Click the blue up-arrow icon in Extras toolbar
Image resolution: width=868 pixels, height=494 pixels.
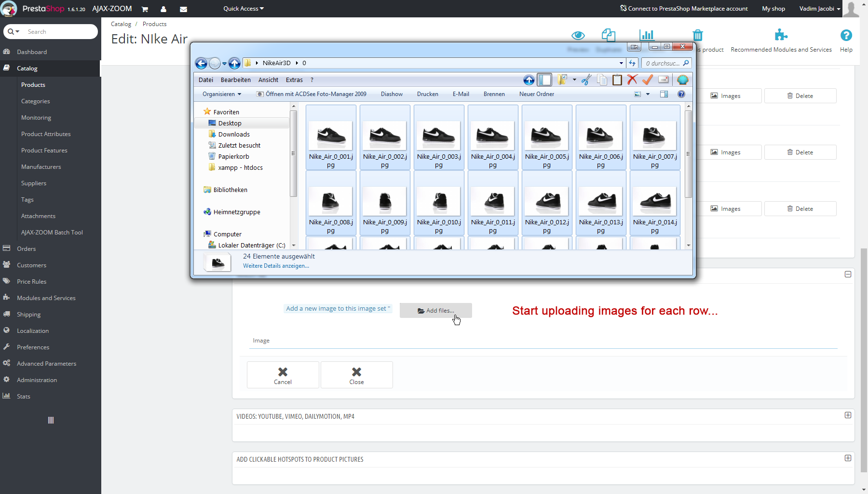click(529, 80)
